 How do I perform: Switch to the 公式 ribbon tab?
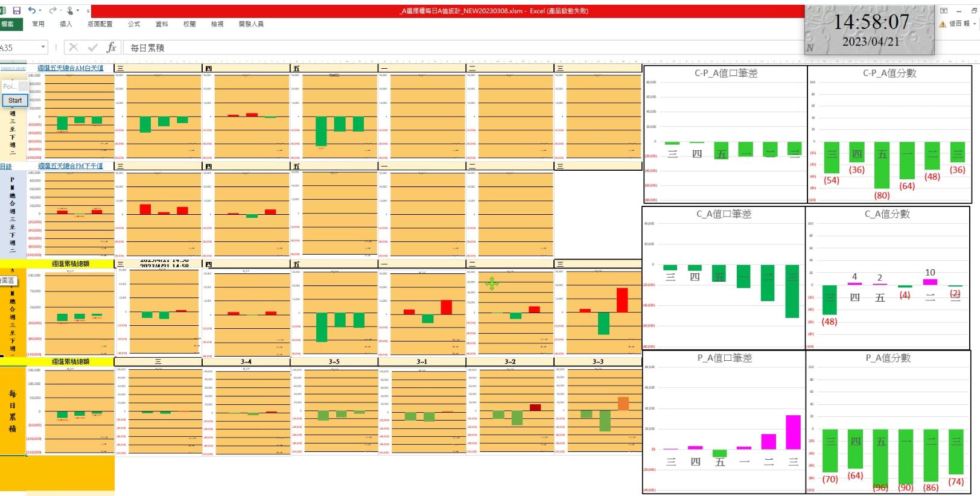[134, 24]
